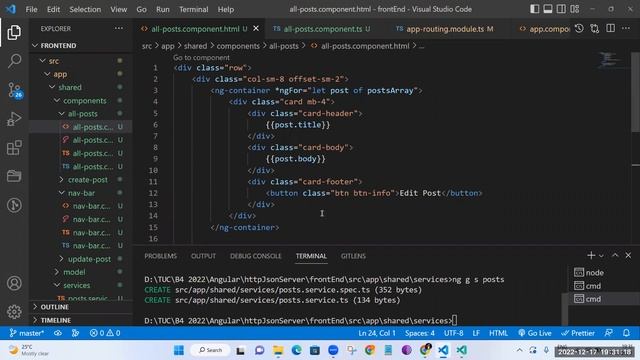Switch to app-routing.module.ts tab
640x360 pixels.
[445, 29]
